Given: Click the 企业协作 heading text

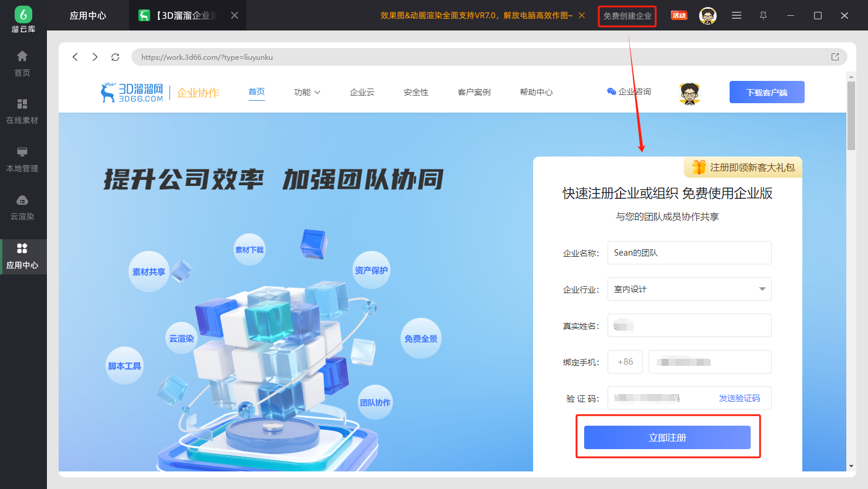Looking at the screenshot, I should pos(198,93).
